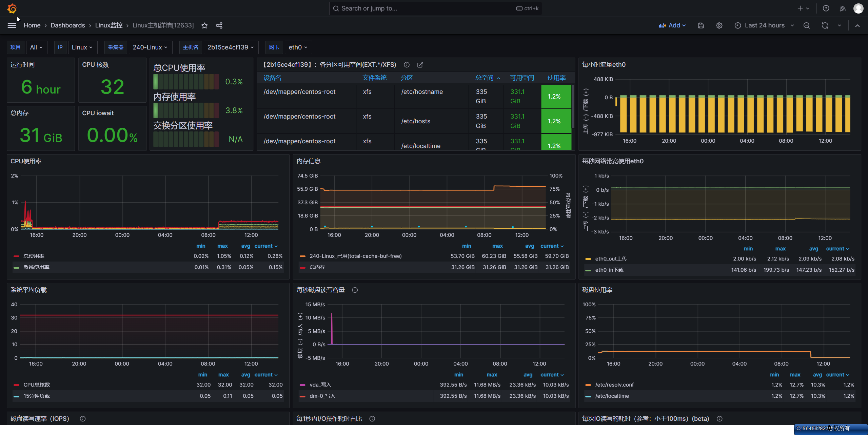Save dashboard with the disk icon
Image resolution: width=868 pixels, height=435 pixels.
[701, 25]
